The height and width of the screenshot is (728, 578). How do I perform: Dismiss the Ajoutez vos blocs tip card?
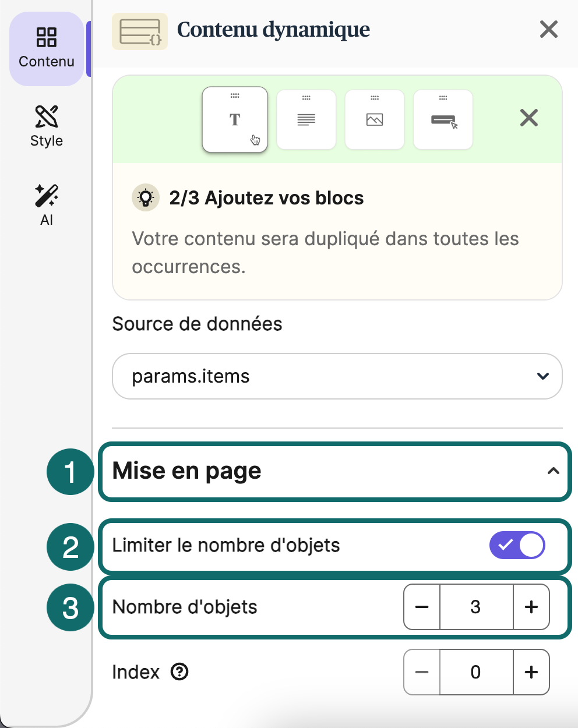tap(529, 118)
